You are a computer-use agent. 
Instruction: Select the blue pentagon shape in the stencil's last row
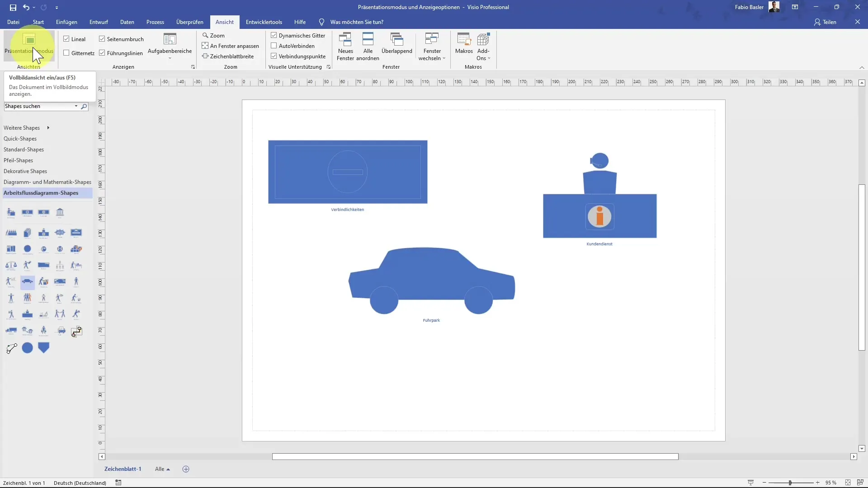(x=44, y=347)
